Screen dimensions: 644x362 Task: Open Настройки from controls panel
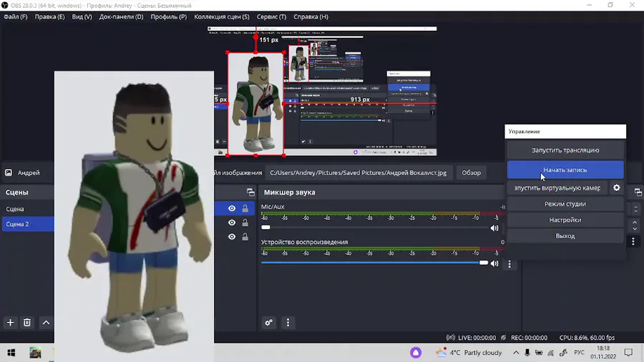point(565,220)
